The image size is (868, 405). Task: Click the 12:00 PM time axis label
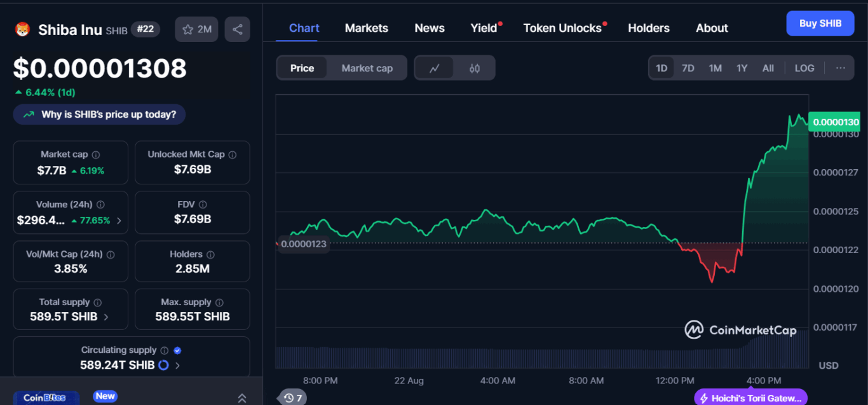tap(675, 381)
